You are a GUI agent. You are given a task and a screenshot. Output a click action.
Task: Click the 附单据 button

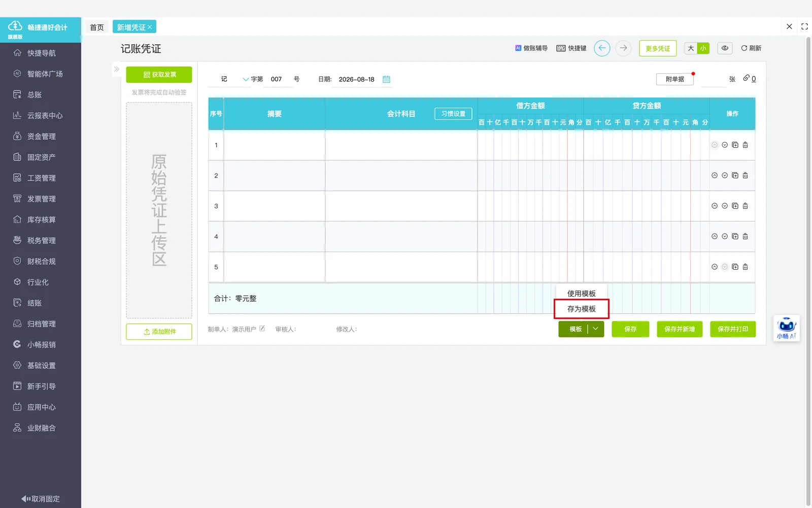tap(674, 79)
